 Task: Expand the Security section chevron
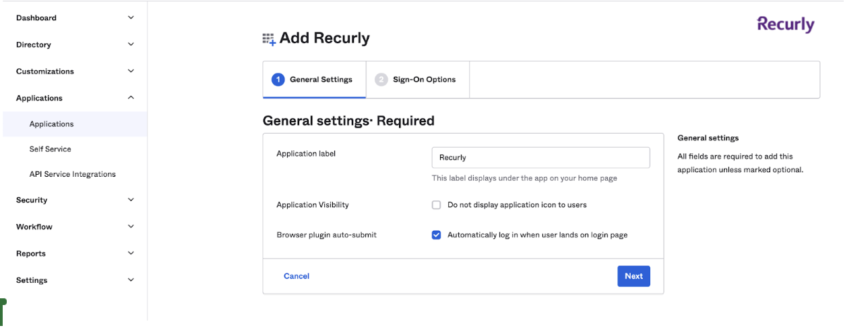tap(131, 200)
